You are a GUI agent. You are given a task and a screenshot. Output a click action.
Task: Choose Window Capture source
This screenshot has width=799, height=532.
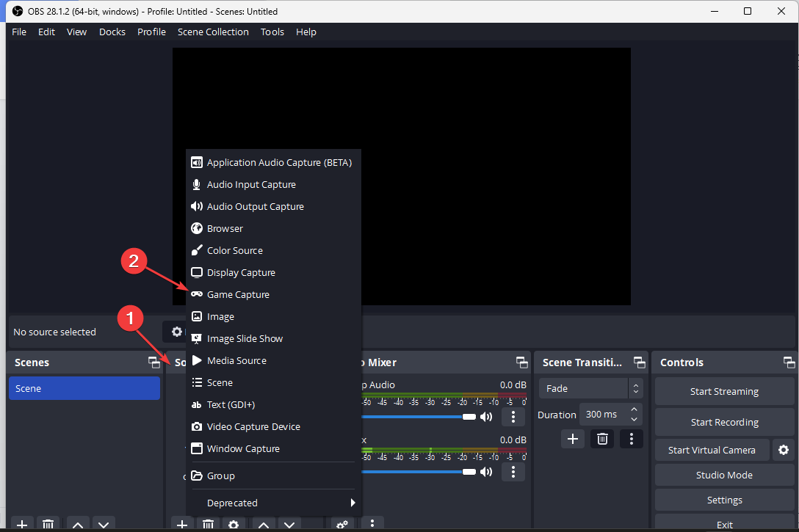(274, 448)
